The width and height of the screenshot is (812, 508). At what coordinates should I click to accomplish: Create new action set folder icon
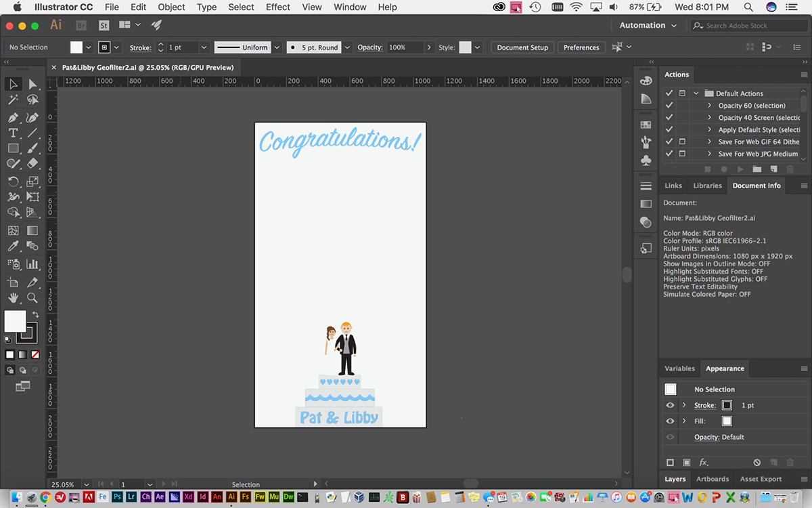(x=757, y=169)
